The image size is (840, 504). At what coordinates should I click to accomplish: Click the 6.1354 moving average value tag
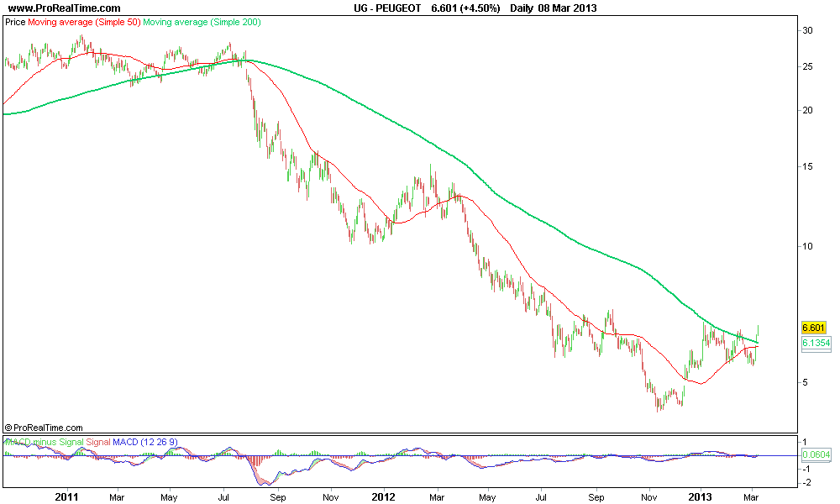(x=816, y=343)
